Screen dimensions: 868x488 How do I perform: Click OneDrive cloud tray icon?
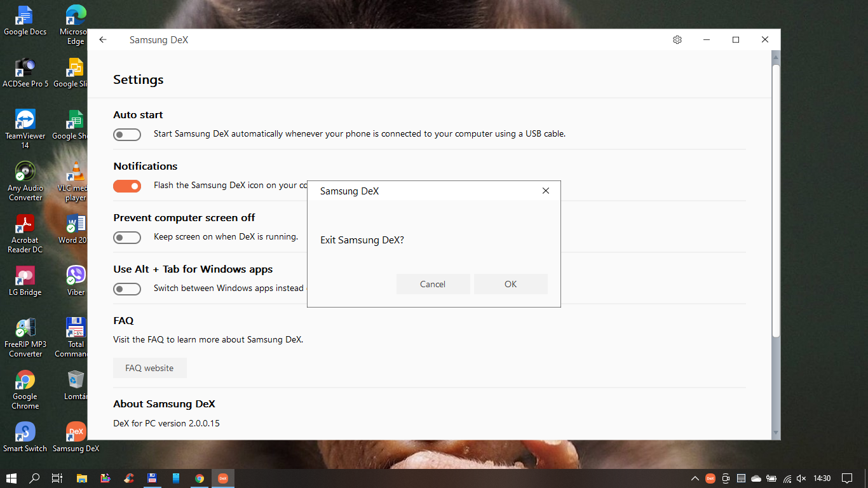[756, 478]
